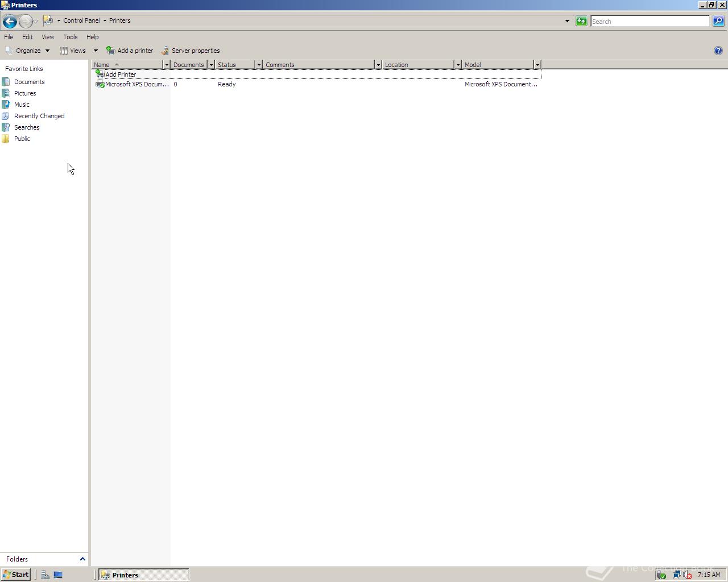
Task: Expand the arrow before Control Panel breadcrumb
Action: (x=59, y=20)
